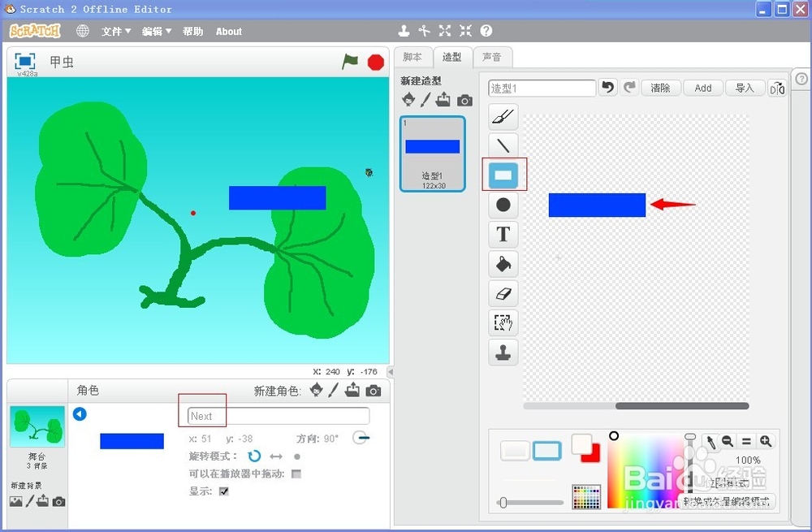Convert to vector mode button
The height and width of the screenshot is (532, 812).
point(727,501)
